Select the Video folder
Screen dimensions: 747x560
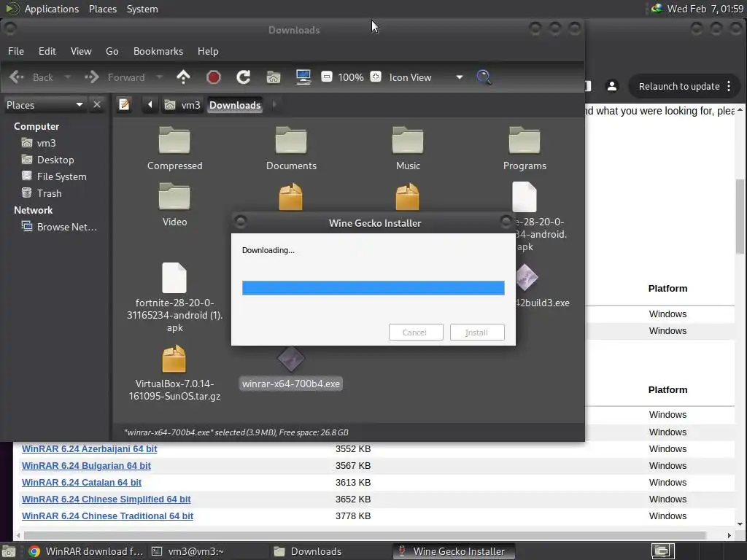[174, 205]
